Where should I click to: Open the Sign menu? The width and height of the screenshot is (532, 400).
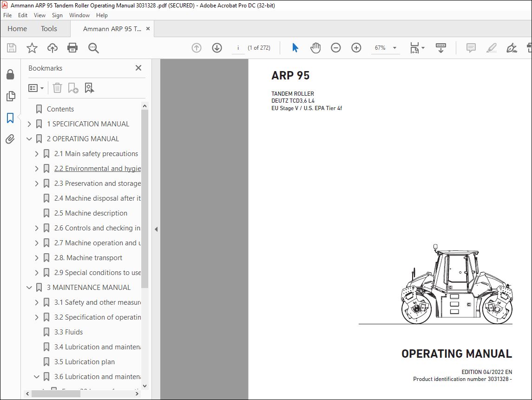click(57, 15)
